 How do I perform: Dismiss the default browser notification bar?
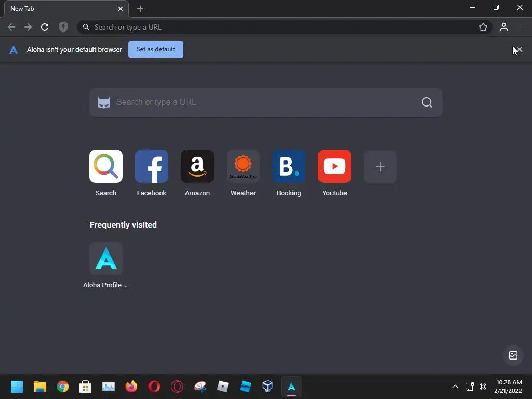pos(519,49)
